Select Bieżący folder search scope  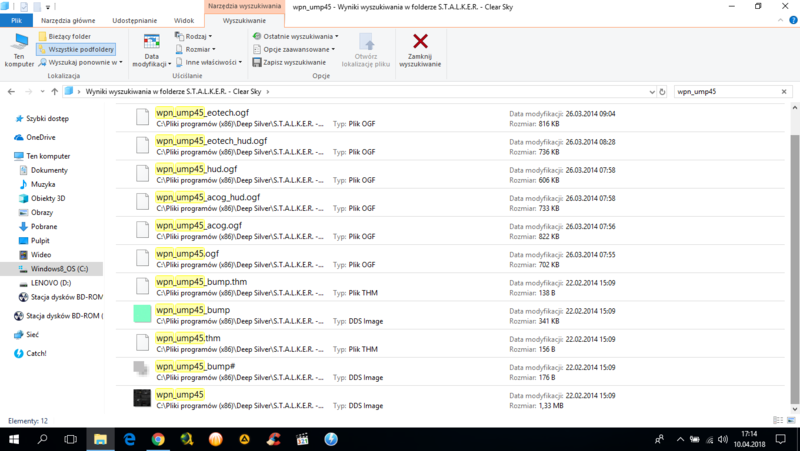[65, 36]
